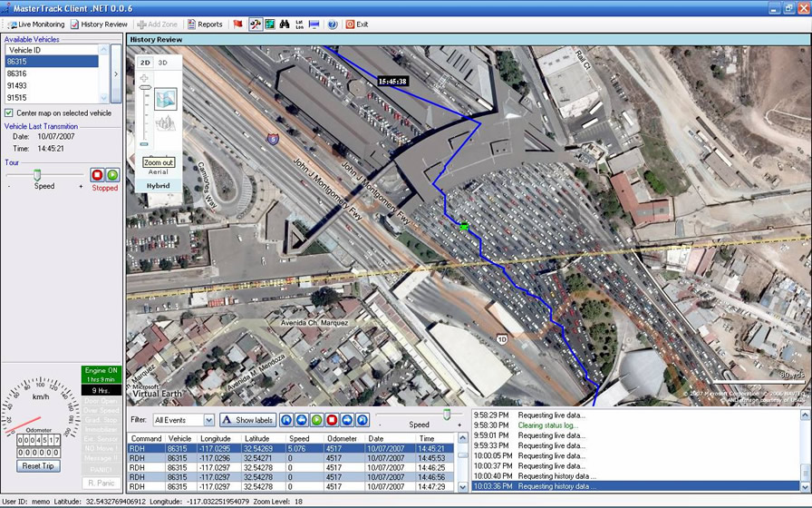Open Live Monitoring view
812x508 pixels.
click(x=35, y=24)
